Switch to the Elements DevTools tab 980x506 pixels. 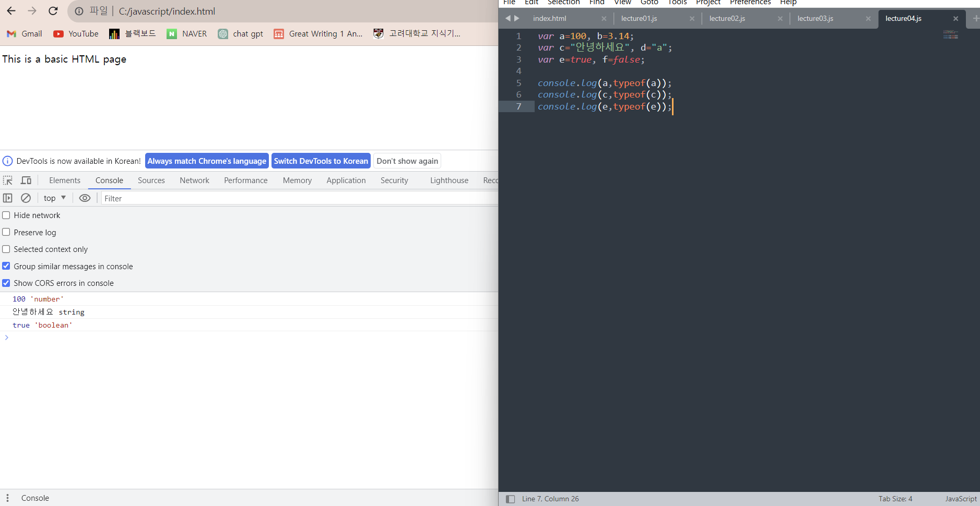pyautogui.click(x=65, y=180)
